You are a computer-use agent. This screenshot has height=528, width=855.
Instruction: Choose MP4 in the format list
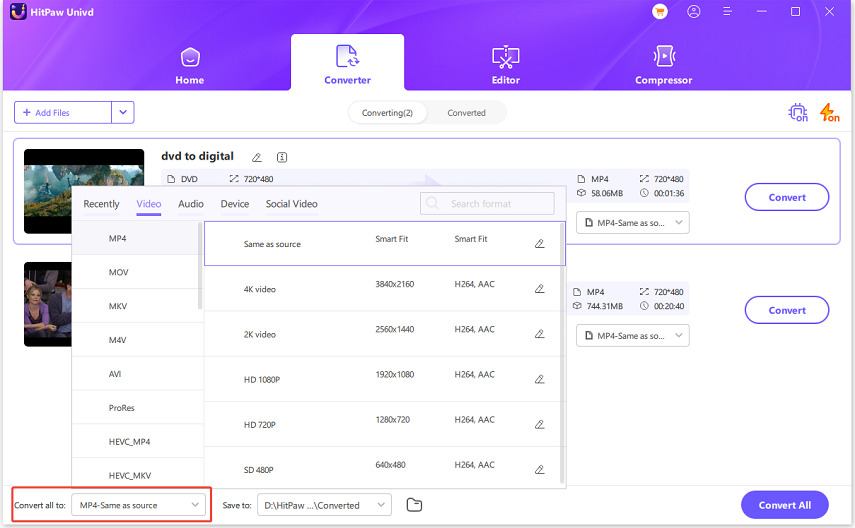(x=136, y=238)
